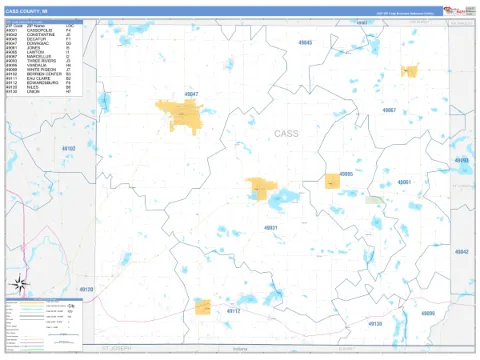The width and height of the screenshot is (480, 360).
Task: Click the 49120 label on the map
Action: point(86,289)
